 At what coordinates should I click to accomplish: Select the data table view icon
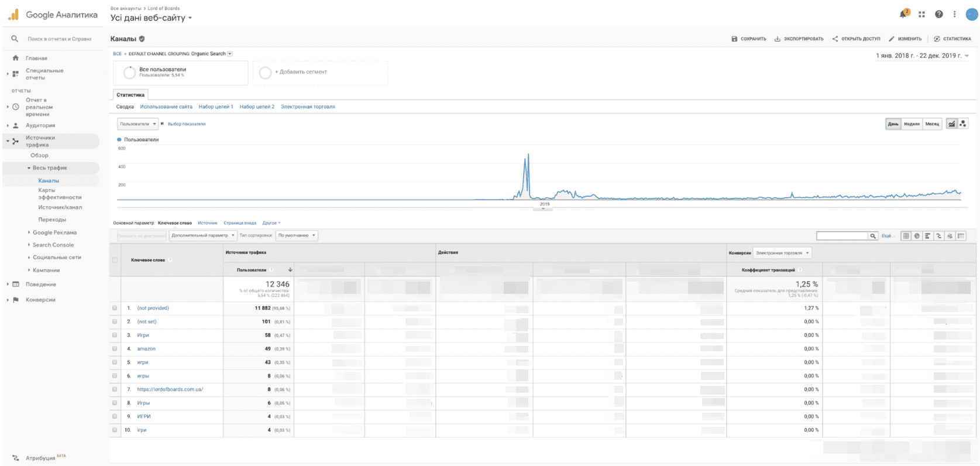coord(906,236)
